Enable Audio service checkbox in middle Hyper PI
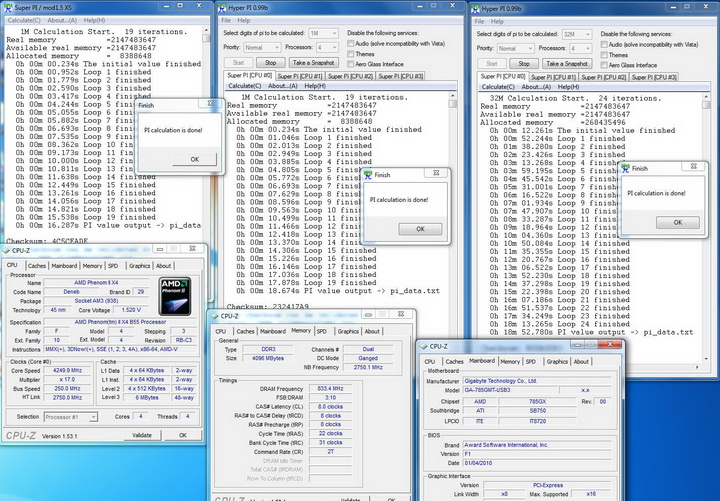This screenshot has height=501, width=720. (351, 43)
